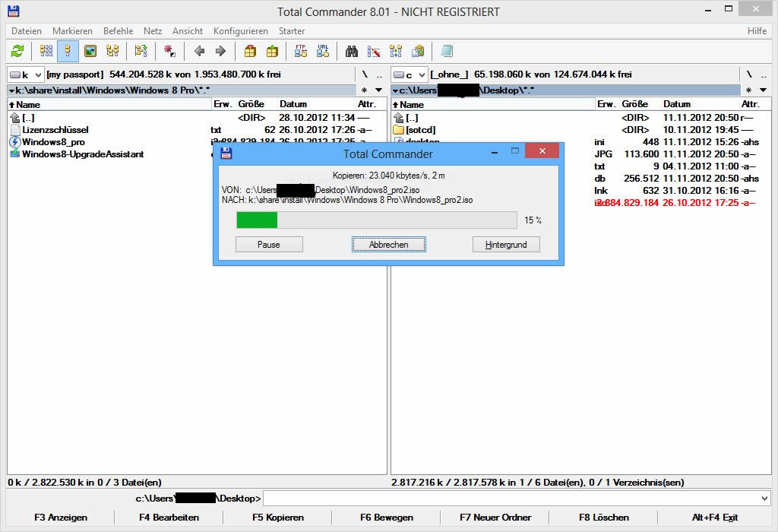The height and width of the screenshot is (532, 778).
Task: Open left panel favorites asterisk button
Action: (x=364, y=90)
